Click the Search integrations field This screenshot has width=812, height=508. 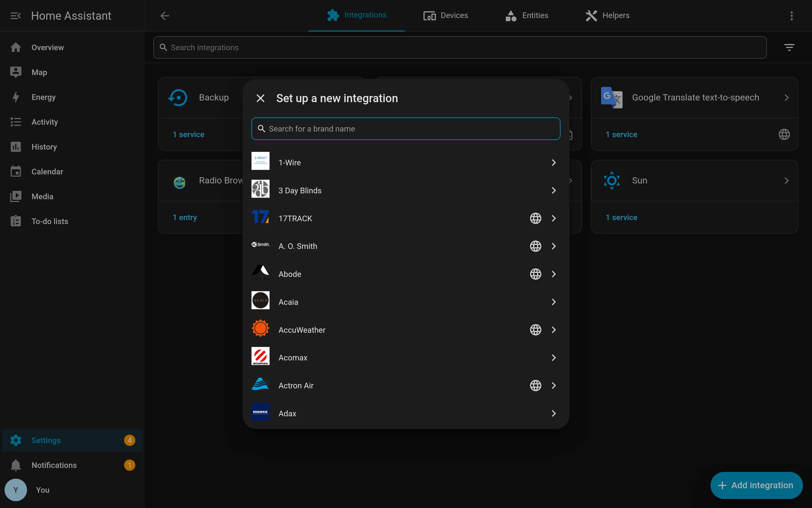coord(460,47)
